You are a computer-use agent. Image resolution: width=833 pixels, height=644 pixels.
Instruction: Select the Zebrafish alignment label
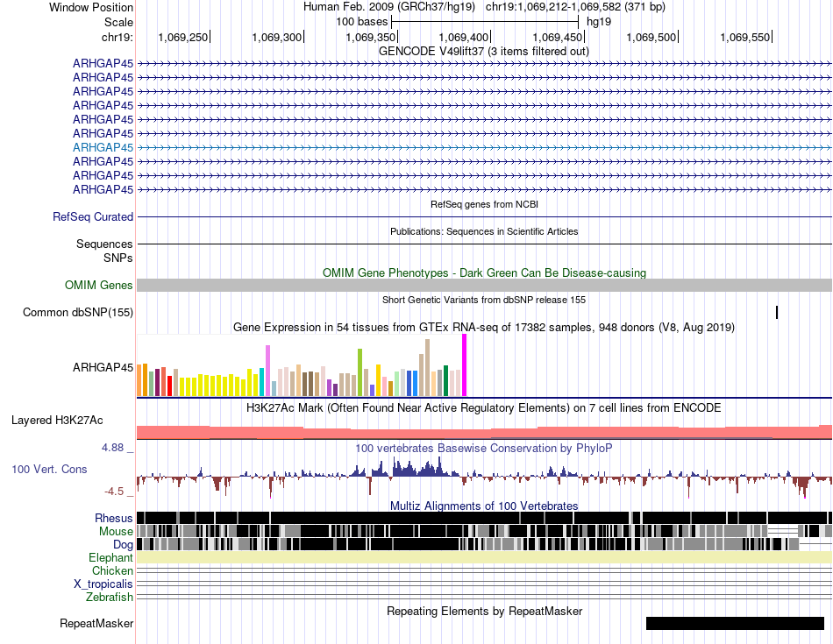pos(110,597)
